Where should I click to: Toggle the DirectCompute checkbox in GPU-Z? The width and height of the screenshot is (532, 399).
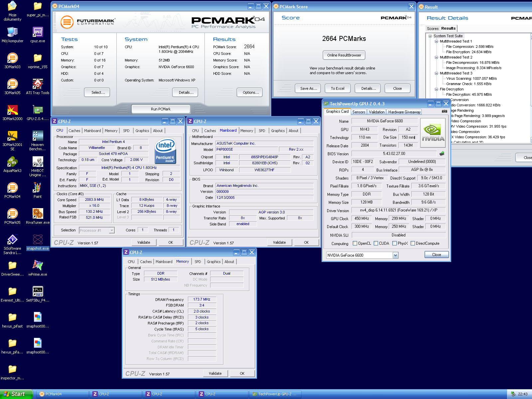coord(413,243)
